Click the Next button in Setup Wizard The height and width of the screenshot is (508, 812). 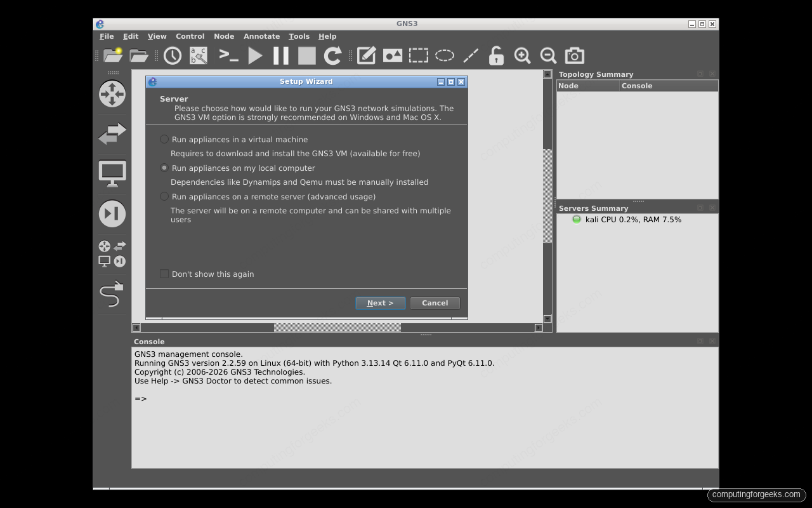pos(380,303)
